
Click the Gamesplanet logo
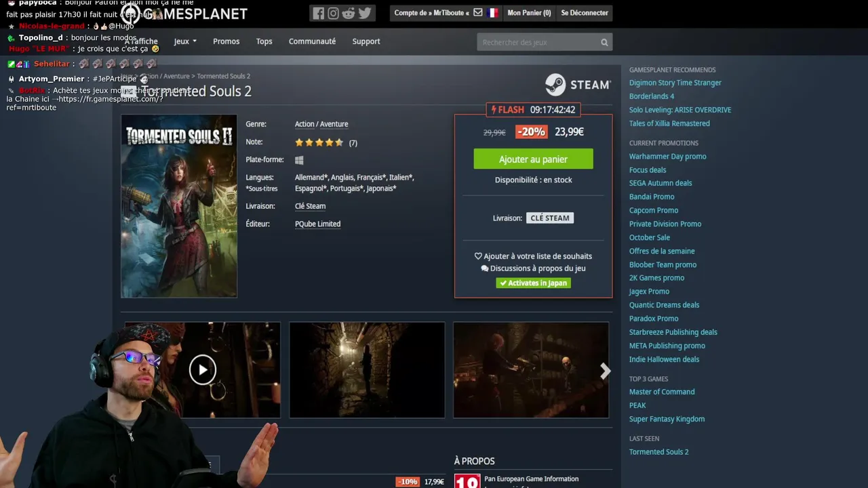184,14
